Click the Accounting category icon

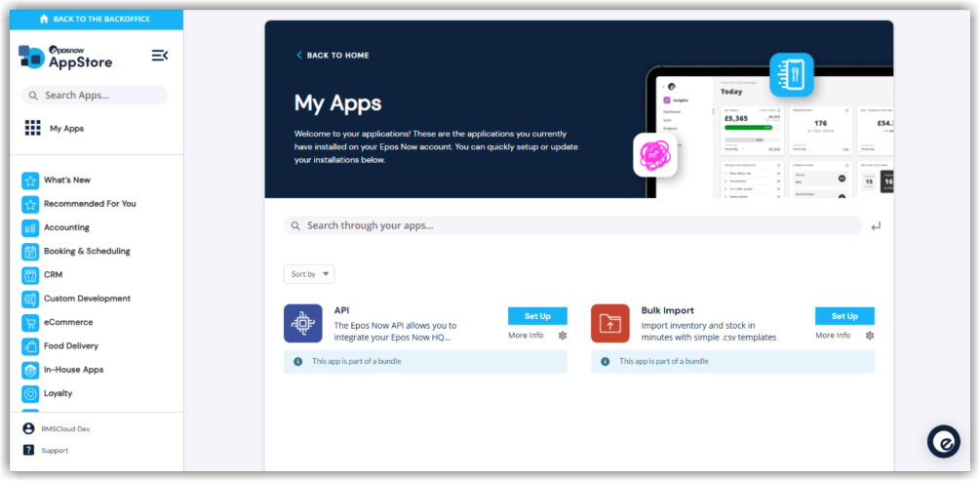coord(30,228)
